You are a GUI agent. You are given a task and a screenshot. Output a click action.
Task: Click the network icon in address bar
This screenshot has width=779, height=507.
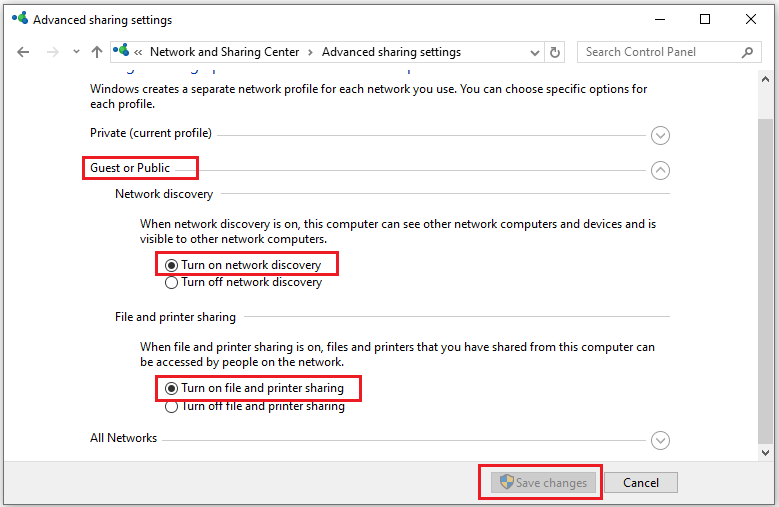122,52
